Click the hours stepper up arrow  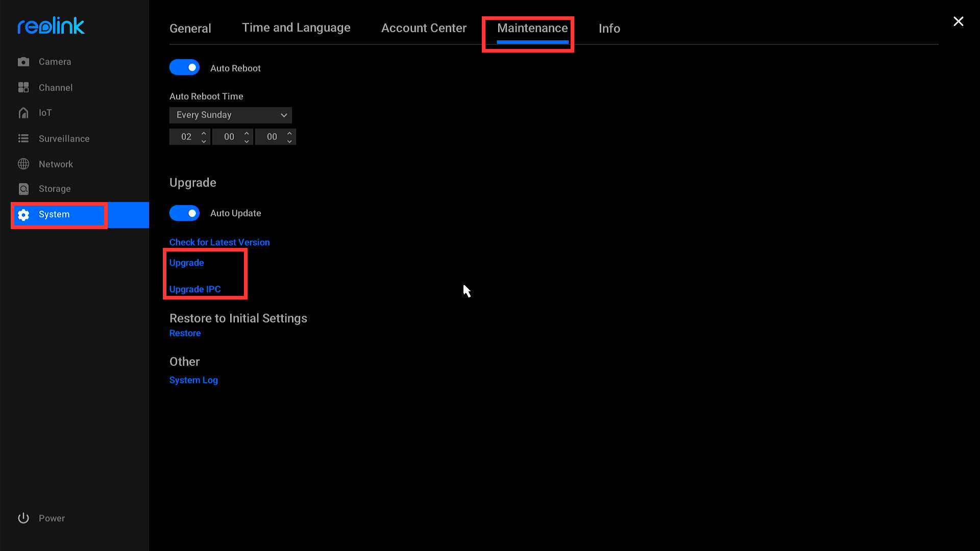click(x=203, y=133)
